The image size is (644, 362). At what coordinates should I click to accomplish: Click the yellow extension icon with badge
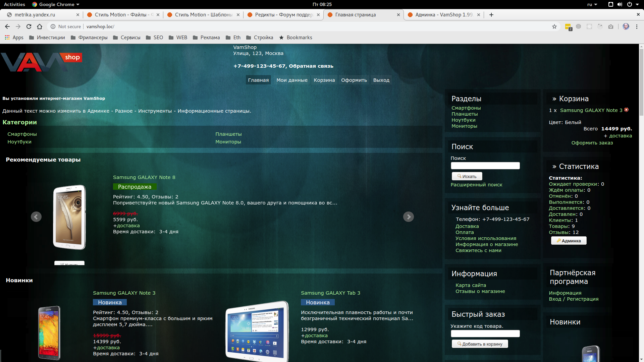click(x=568, y=27)
